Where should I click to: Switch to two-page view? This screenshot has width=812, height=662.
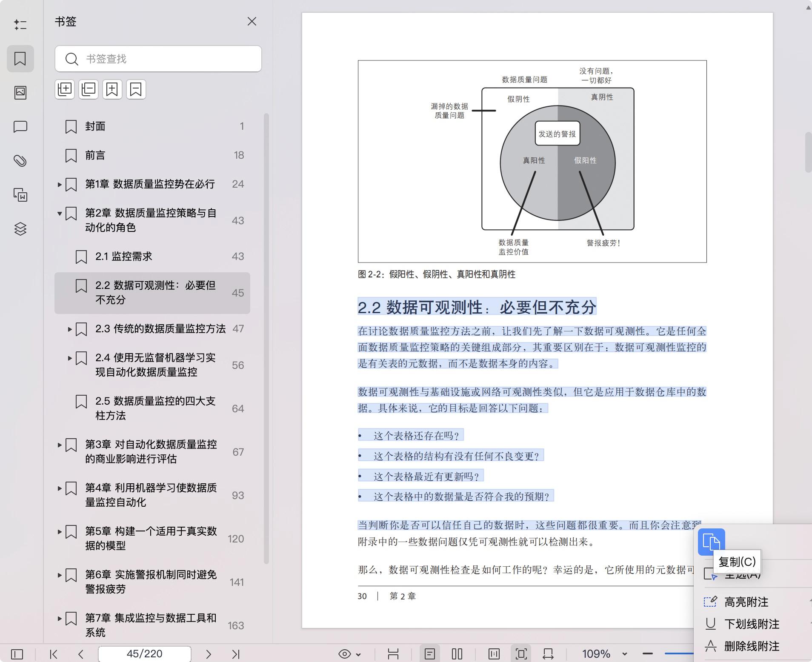click(457, 654)
